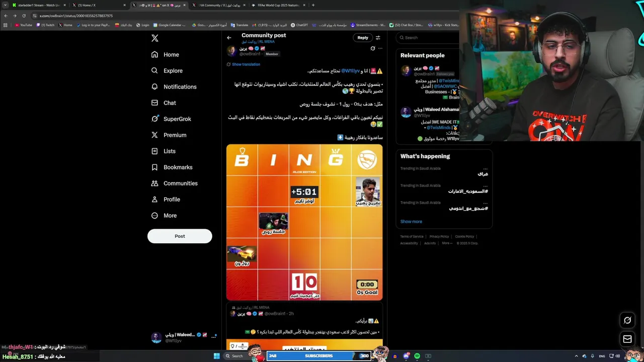Open the StreamElements bookmark

368,25
